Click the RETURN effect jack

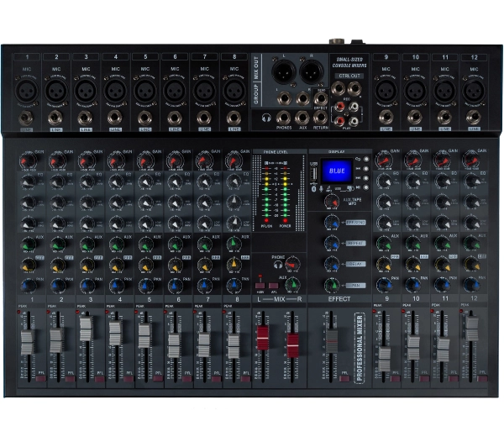click(321, 118)
